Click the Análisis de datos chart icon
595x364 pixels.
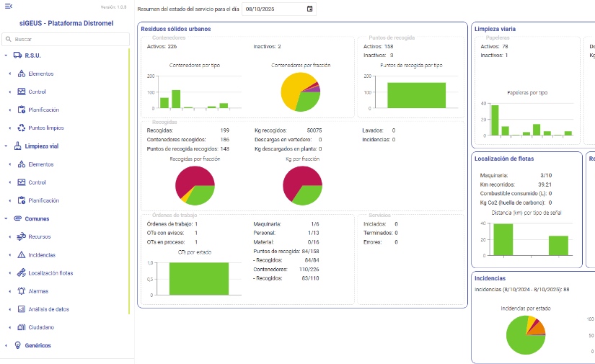22,309
